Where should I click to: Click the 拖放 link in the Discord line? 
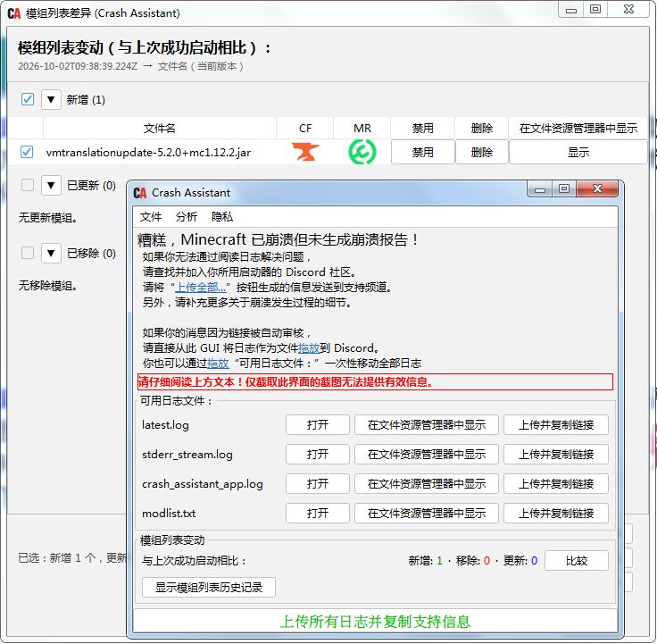309,348
